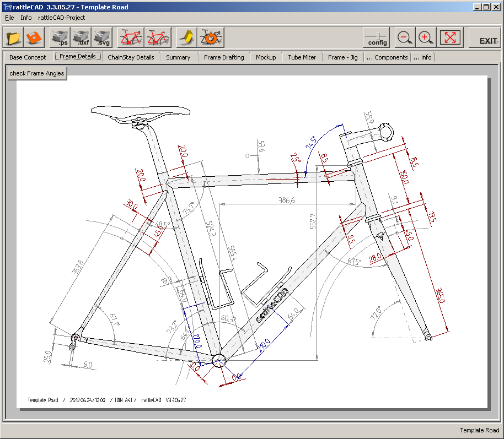This screenshot has height=439, width=504.
Task: Click the bottom bracket circle in the drawing
Action: click(x=219, y=360)
